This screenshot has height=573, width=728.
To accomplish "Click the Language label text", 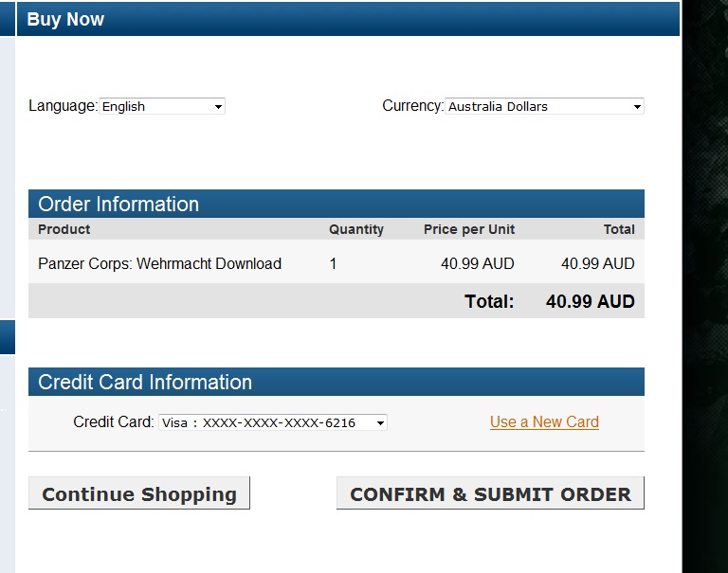I will (x=64, y=106).
